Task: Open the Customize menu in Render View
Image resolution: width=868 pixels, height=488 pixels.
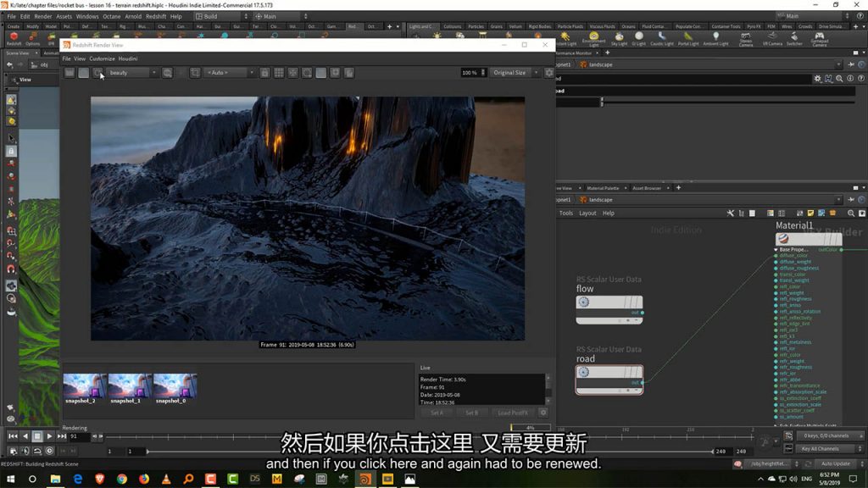Action: tap(102, 58)
